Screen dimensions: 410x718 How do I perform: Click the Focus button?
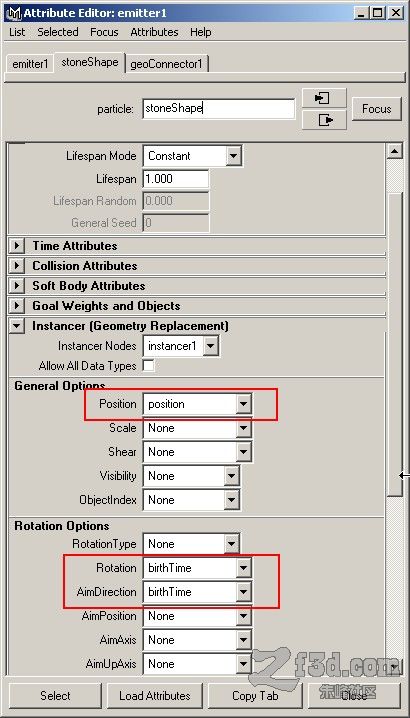(x=377, y=109)
